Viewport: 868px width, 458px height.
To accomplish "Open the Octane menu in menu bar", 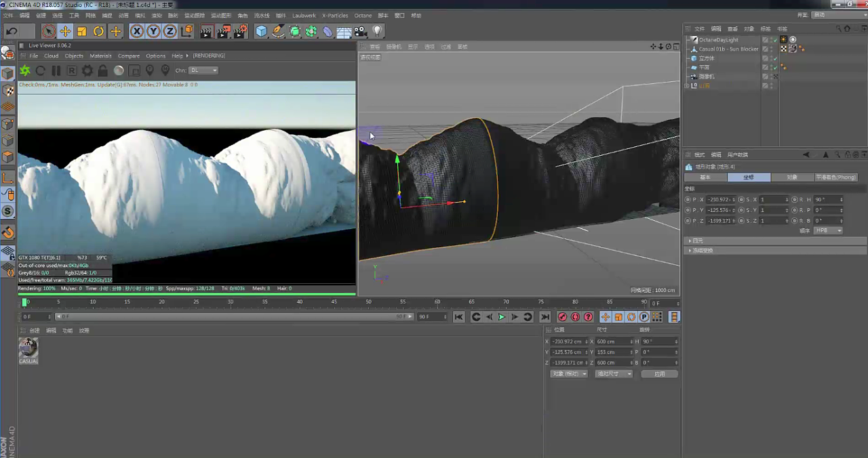I will pos(363,16).
